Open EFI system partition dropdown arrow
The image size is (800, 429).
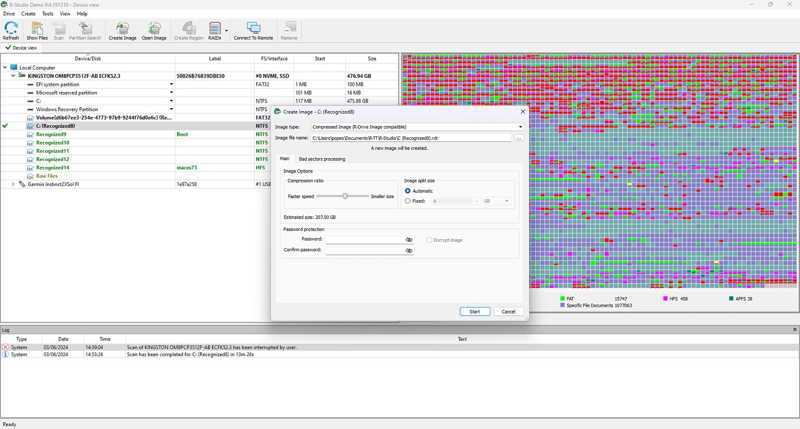(x=171, y=84)
